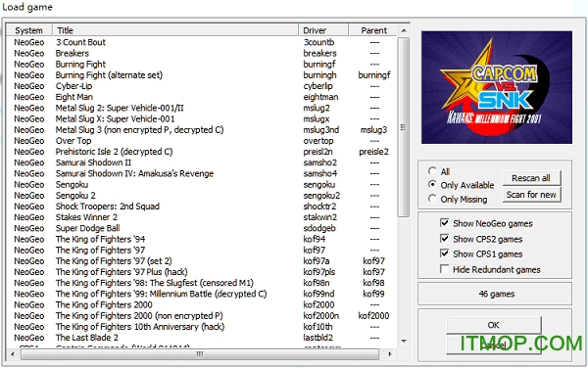Click the horizontal scrollbar thumb

click(200, 353)
